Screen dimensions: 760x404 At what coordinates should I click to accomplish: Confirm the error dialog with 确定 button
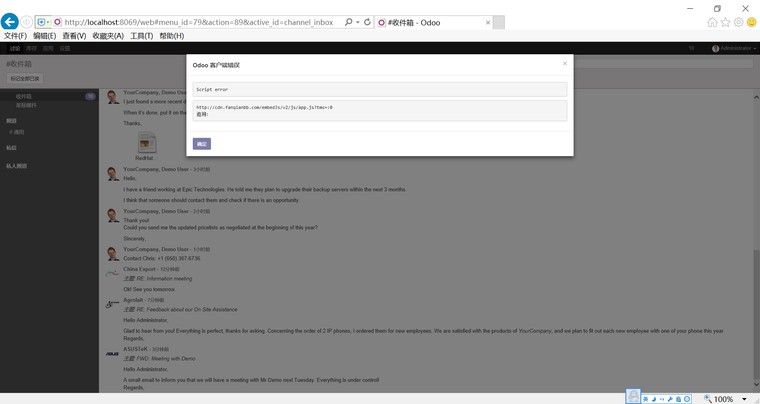coord(202,144)
